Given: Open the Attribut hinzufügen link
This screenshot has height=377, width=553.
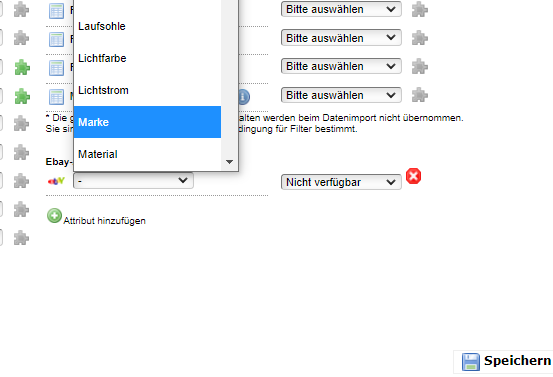Looking at the screenshot, I should [x=104, y=221].
